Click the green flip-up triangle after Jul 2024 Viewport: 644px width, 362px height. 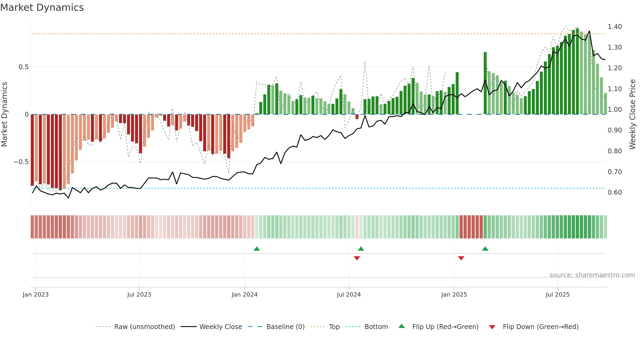tap(361, 249)
